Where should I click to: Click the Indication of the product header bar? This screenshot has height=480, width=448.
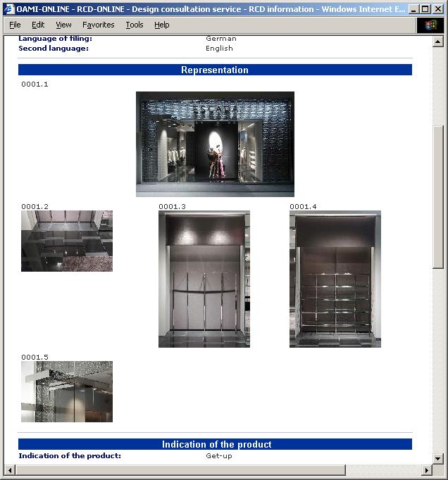point(215,444)
